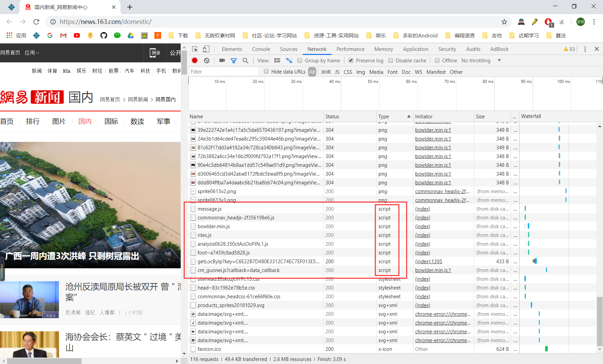Screen dimensions: 603x364
Task: Toggle the device toolbar icon
Action: click(206, 49)
